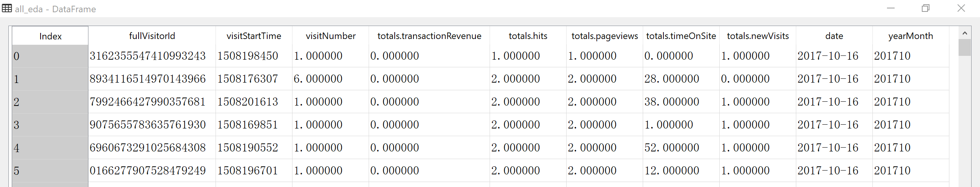Select cell 0166277907528479249
This screenshot has width=980, height=187.
(152, 171)
